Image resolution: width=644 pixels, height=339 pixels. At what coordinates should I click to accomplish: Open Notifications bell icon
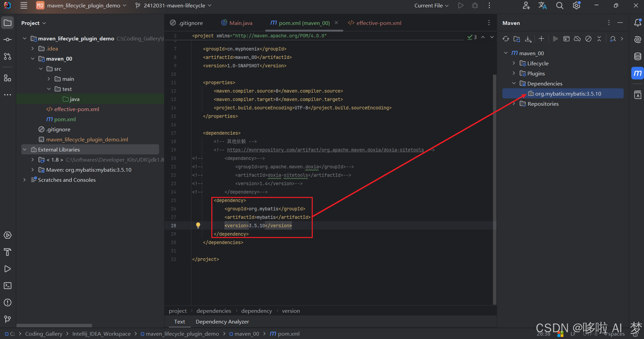coord(638,23)
